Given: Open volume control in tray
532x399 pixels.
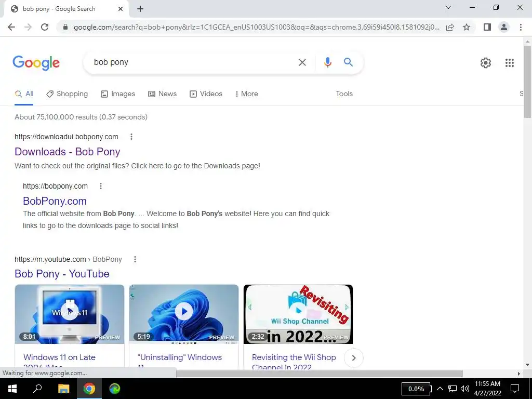Looking at the screenshot, I should pos(465,389).
